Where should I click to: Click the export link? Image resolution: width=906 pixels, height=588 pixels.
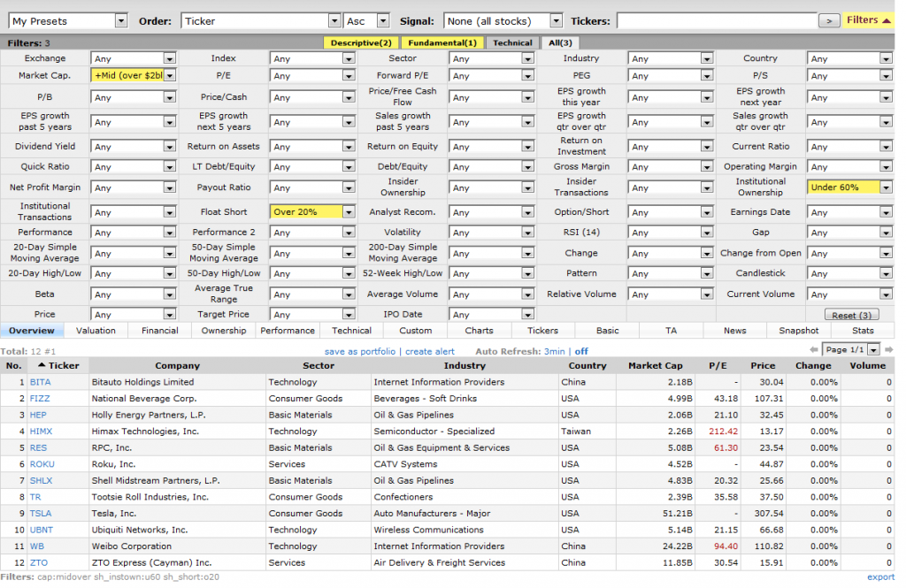tap(879, 577)
